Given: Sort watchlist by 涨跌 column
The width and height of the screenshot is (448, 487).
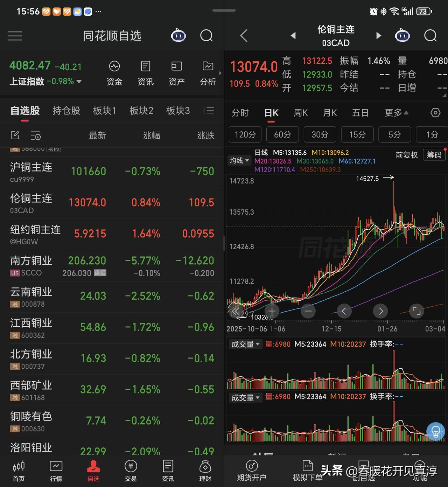Looking at the screenshot, I should [x=205, y=135].
